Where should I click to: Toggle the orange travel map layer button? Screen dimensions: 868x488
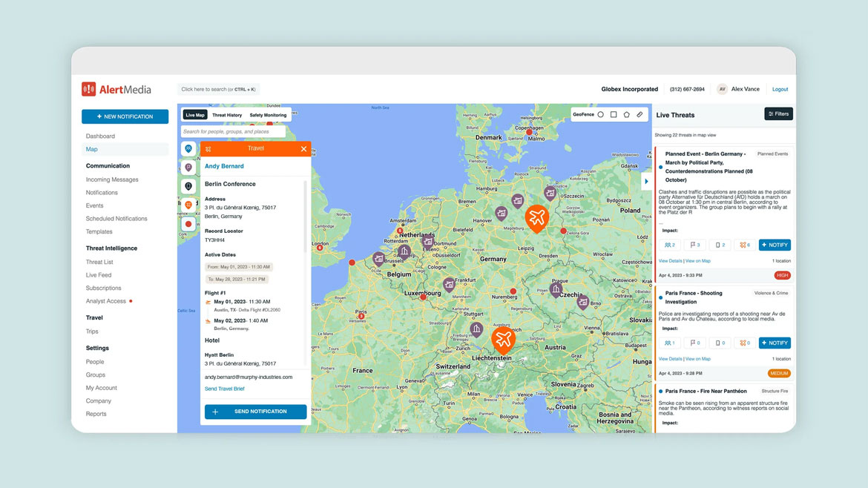click(188, 205)
